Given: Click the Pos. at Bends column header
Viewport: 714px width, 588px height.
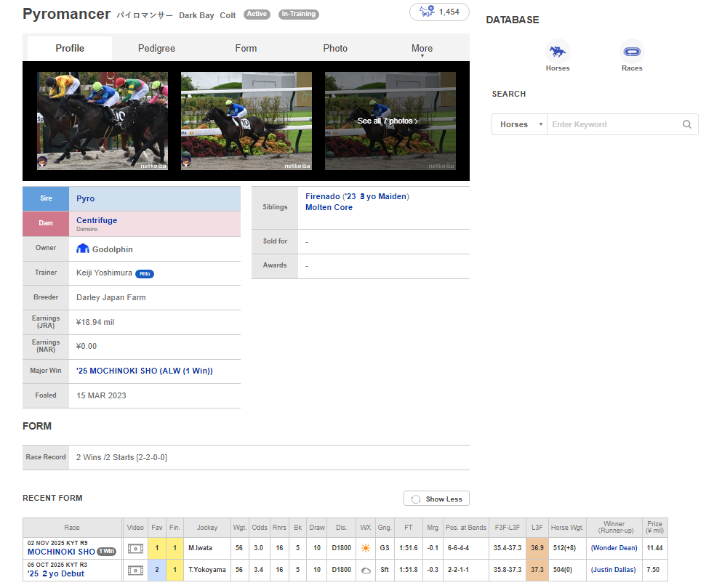Looking at the screenshot, I should tap(466, 528).
